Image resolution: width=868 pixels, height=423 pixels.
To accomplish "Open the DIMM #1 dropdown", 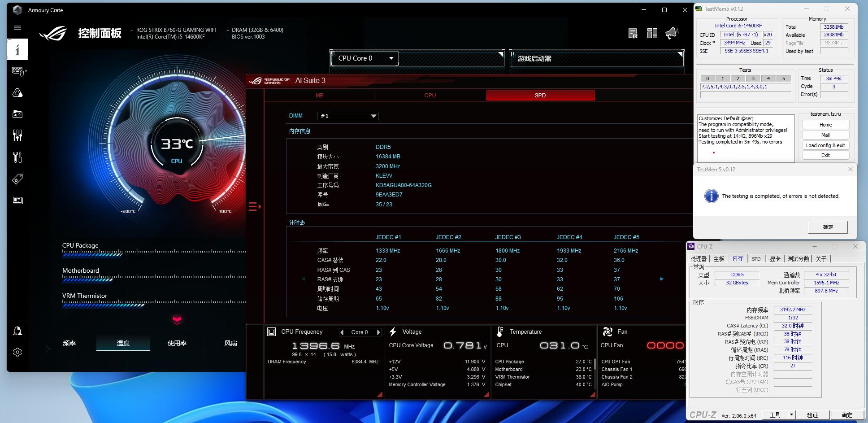I will (348, 116).
